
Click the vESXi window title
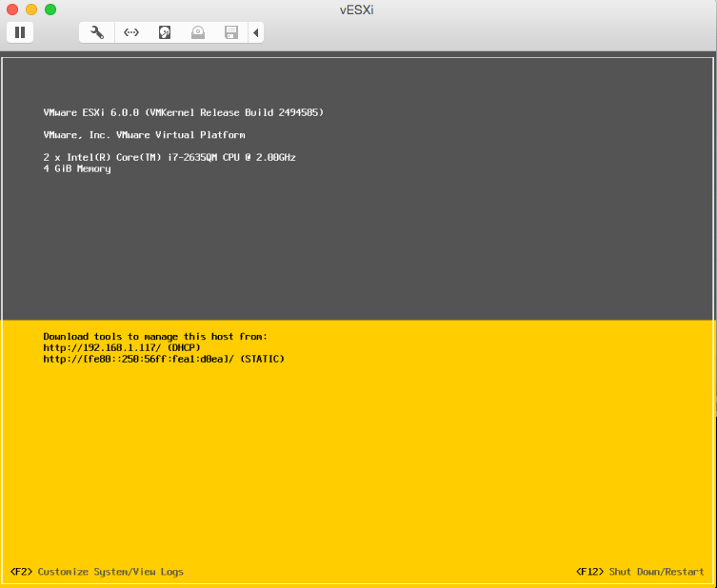(x=357, y=10)
